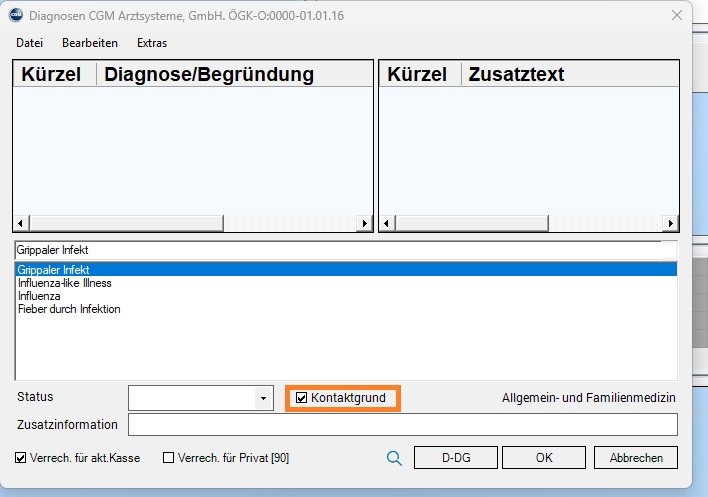Enable Verrech. für Privat [90] checkbox

point(168,458)
